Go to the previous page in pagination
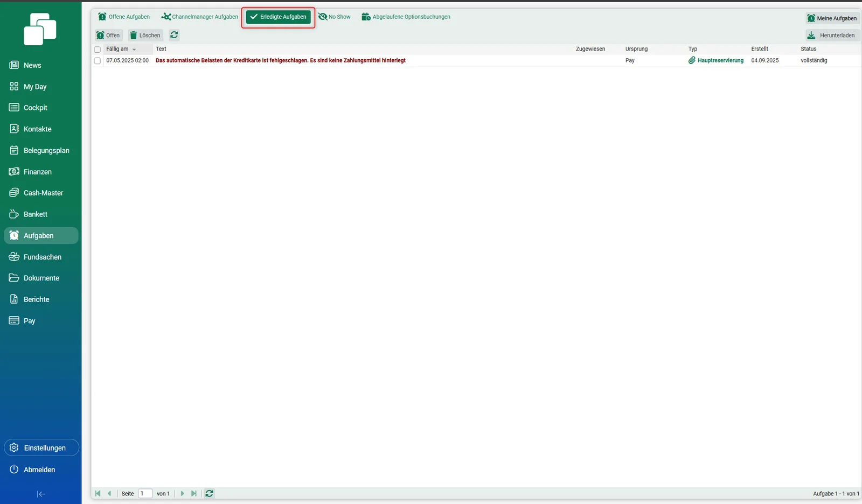Image resolution: width=862 pixels, height=504 pixels. coord(109,494)
